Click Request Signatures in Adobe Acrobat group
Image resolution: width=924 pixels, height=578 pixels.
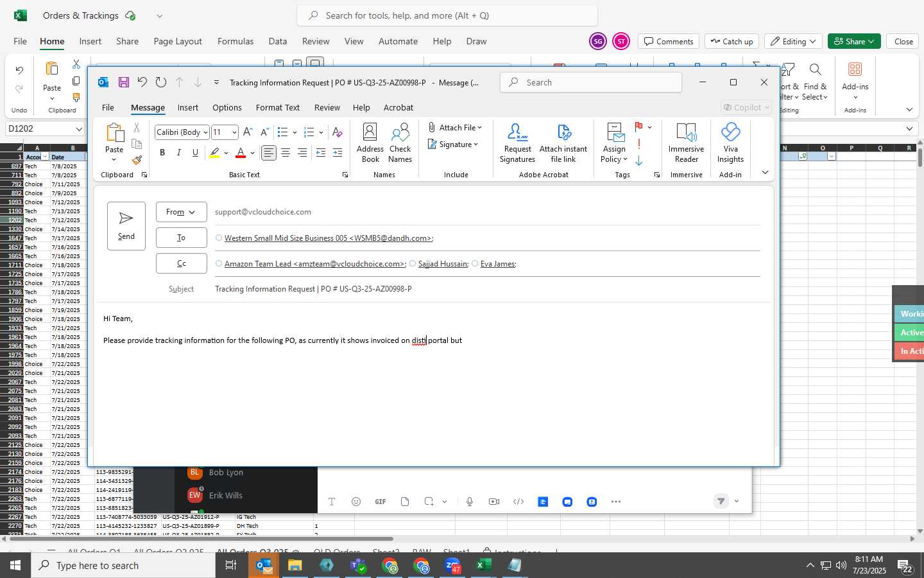pyautogui.click(x=517, y=143)
